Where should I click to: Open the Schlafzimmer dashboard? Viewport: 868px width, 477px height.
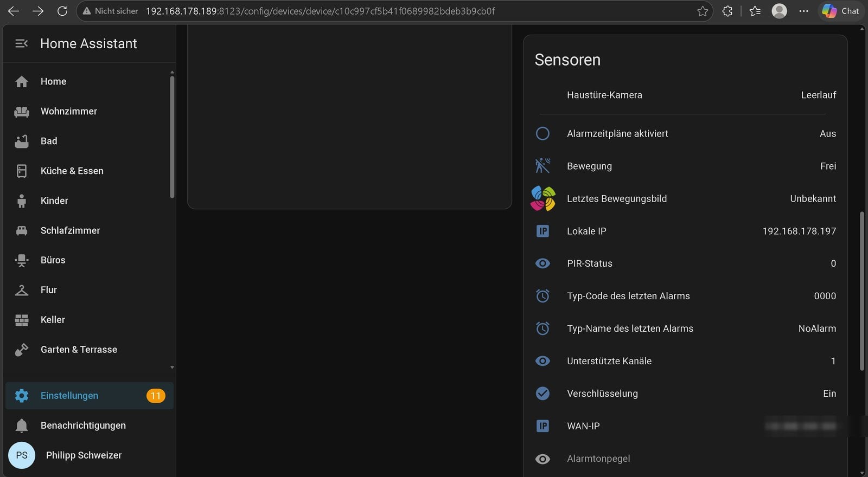tap(88, 230)
